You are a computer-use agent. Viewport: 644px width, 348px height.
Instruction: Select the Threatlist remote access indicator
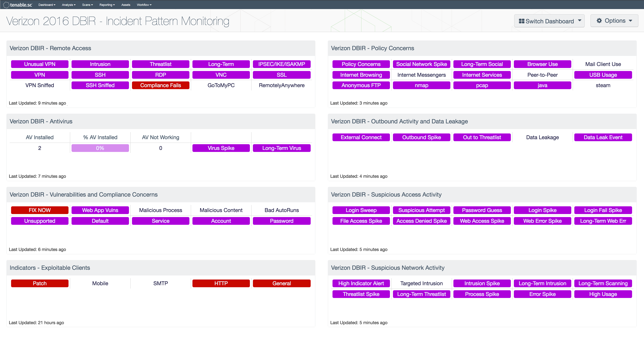point(161,64)
